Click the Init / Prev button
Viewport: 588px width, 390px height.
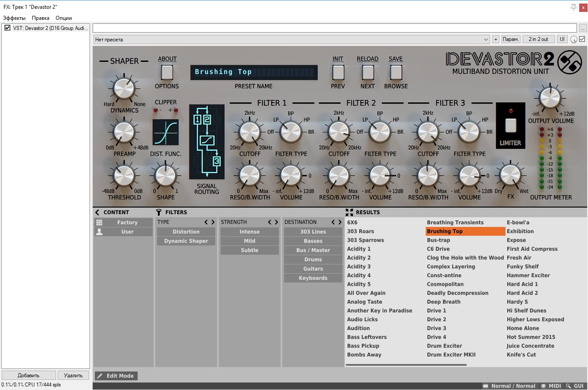pyautogui.click(x=338, y=72)
